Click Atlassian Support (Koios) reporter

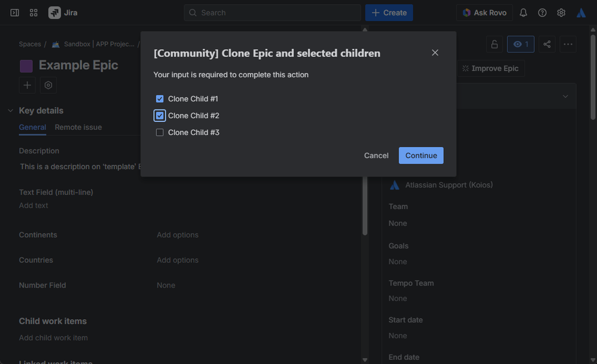coord(441,185)
